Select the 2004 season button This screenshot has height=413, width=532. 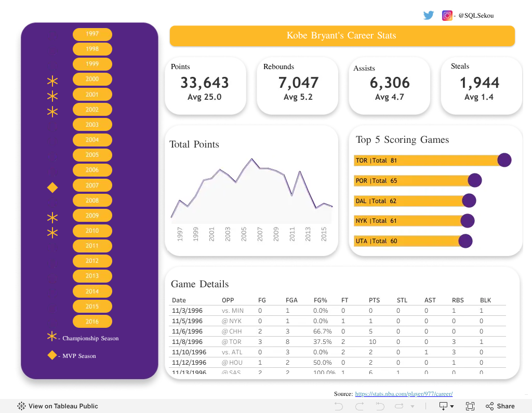[92, 140]
